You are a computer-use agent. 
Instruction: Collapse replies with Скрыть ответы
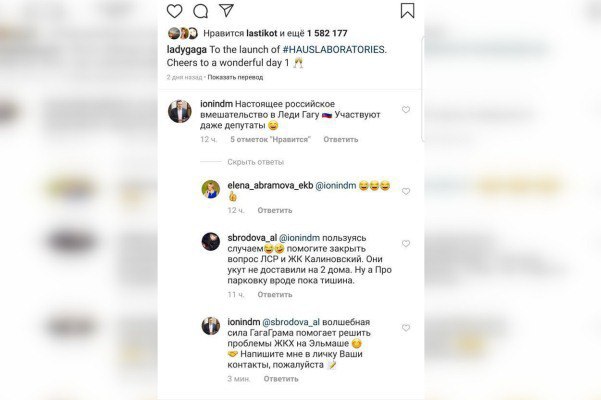click(256, 162)
